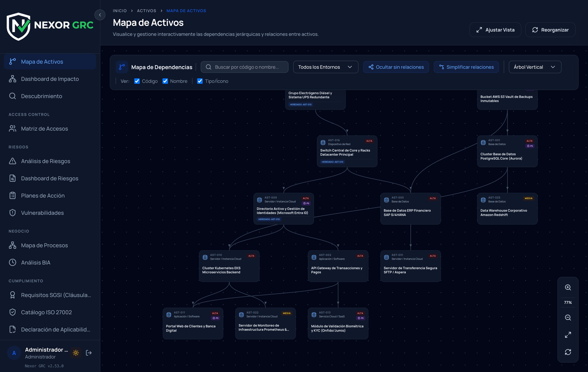This screenshot has height=372, width=588.
Task: Click the PII badge on AST-013 card
Action: click(x=361, y=318)
